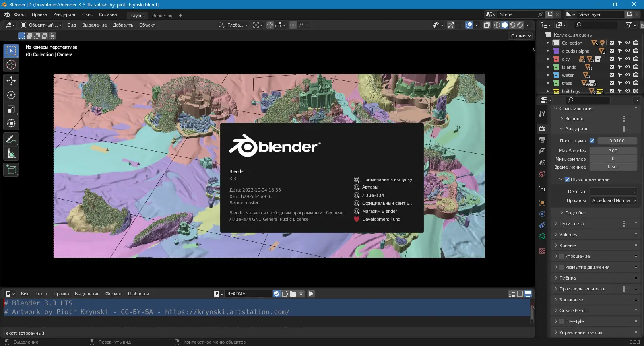Toggle proportional editing in viewport header
This screenshot has height=346, width=644.
293,25
